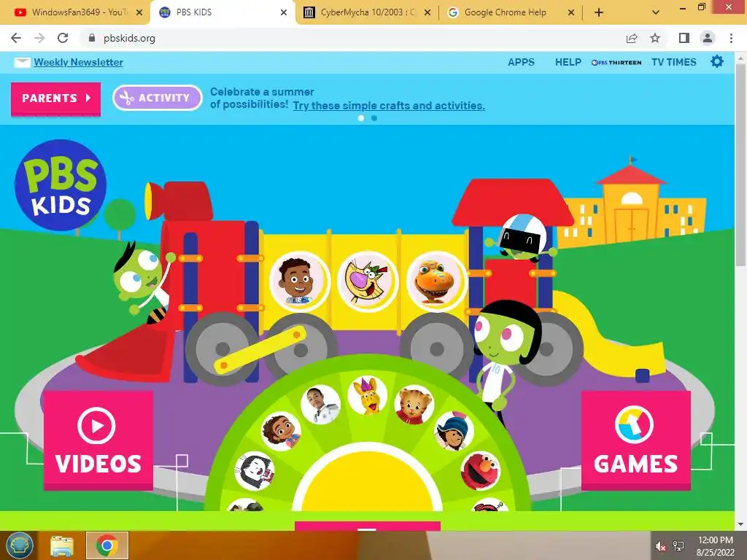The width and height of the screenshot is (747, 560).
Task: Open the PBS KIDS settings gear
Action: tap(716, 61)
